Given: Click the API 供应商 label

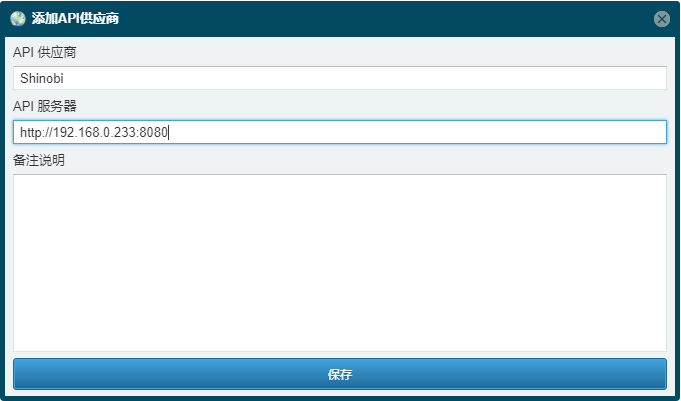Looking at the screenshot, I should (45, 53).
